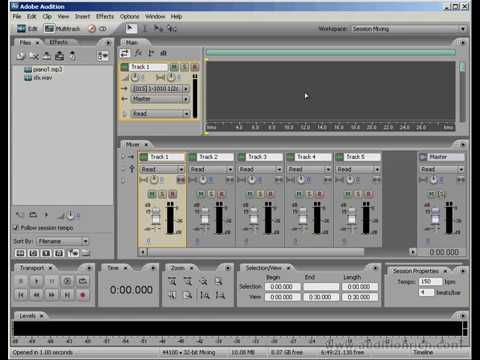Select the Move/Copy Clip tool
This screenshot has height=360, width=480.
tap(158, 28)
